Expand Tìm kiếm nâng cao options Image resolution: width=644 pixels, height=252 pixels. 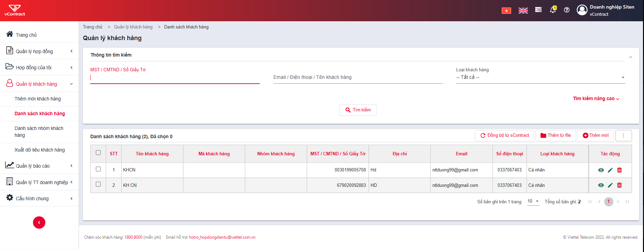596,99
